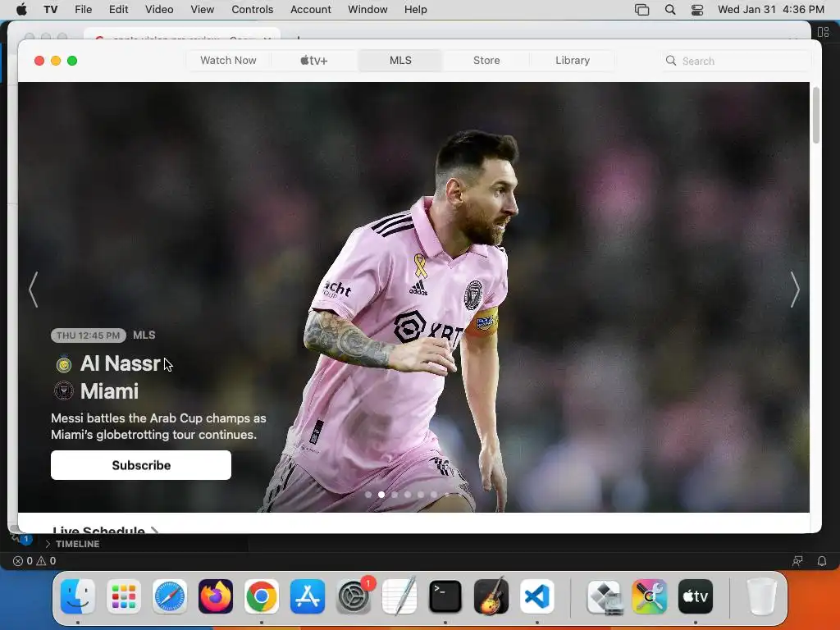This screenshot has width=840, height=630.
Task: Open the Watch Now tab
Action: (x=228, y=61)
